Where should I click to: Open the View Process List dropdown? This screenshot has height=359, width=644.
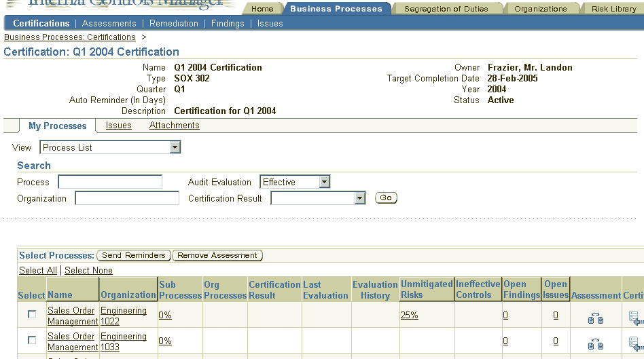pyautogui.click(x=110, y=147)
